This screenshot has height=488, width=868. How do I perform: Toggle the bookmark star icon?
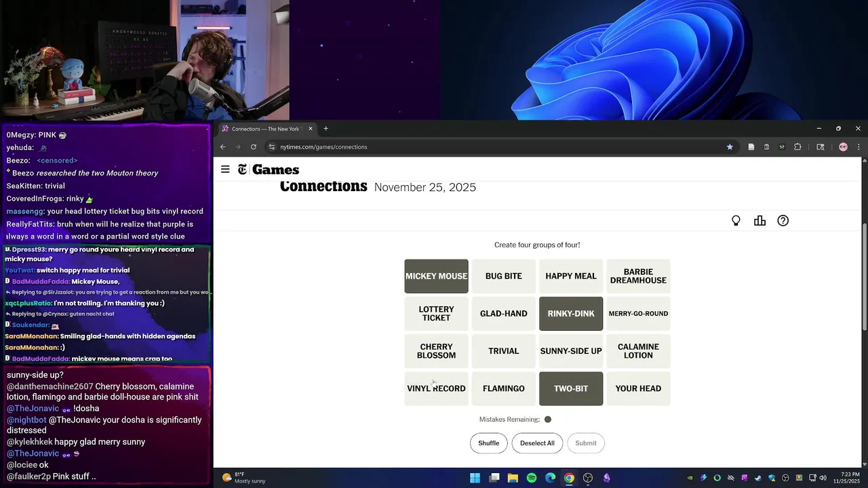pos(730,147)
